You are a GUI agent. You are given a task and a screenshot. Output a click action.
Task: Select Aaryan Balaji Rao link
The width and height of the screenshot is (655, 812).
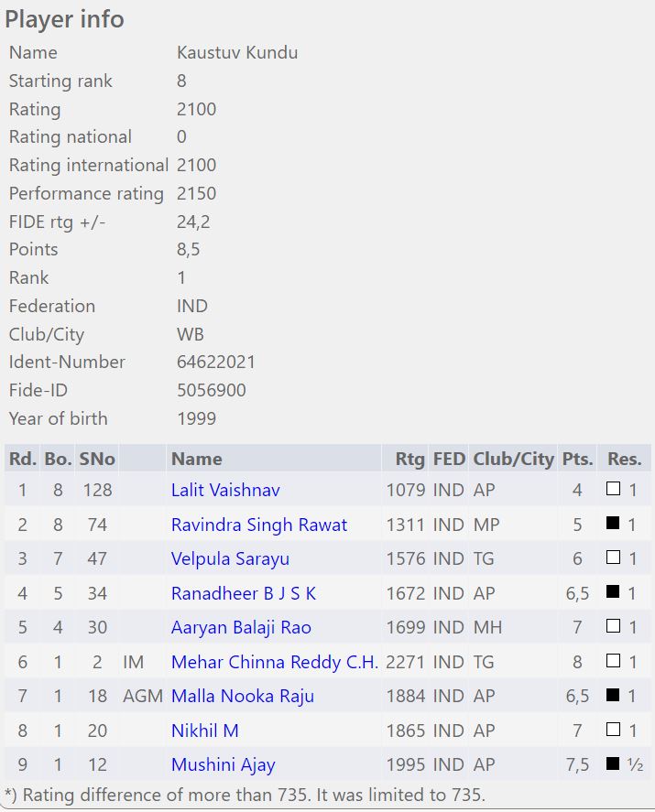tap(241, 627)
